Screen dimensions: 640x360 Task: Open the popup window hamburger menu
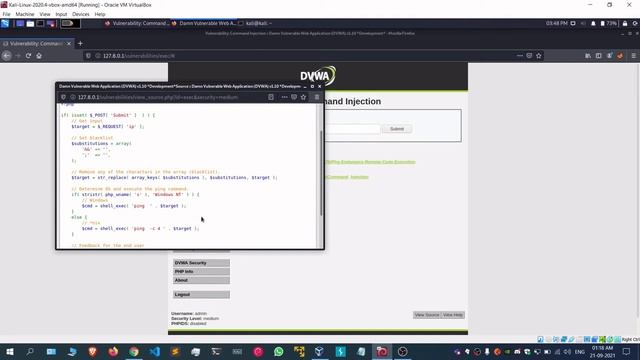click(x=317, y=97)
